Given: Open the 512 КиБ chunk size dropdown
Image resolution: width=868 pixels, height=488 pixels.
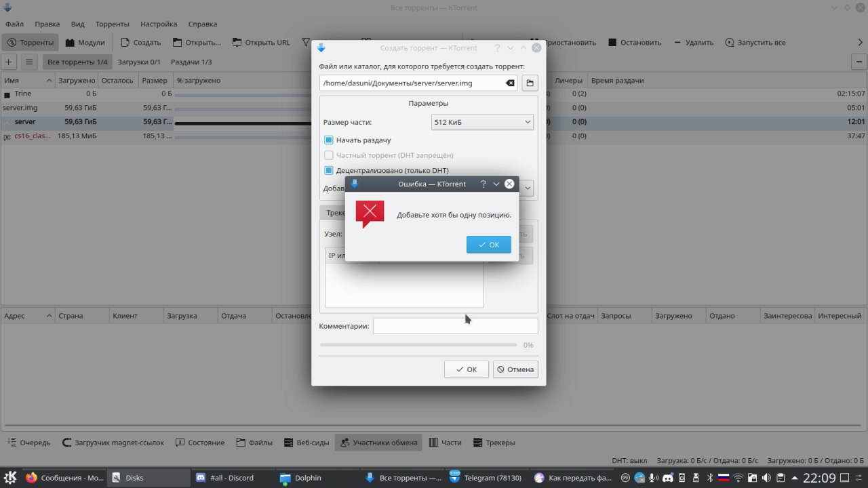Looking at the screenshot, I should pos(482,122).
